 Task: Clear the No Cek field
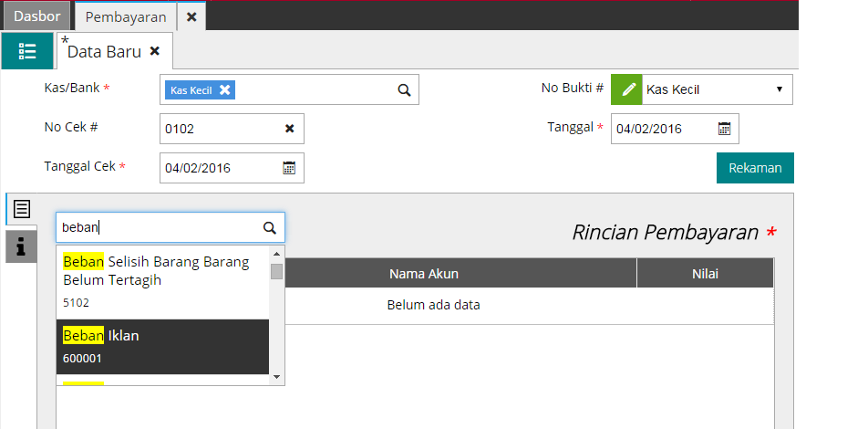pos(290,129)
